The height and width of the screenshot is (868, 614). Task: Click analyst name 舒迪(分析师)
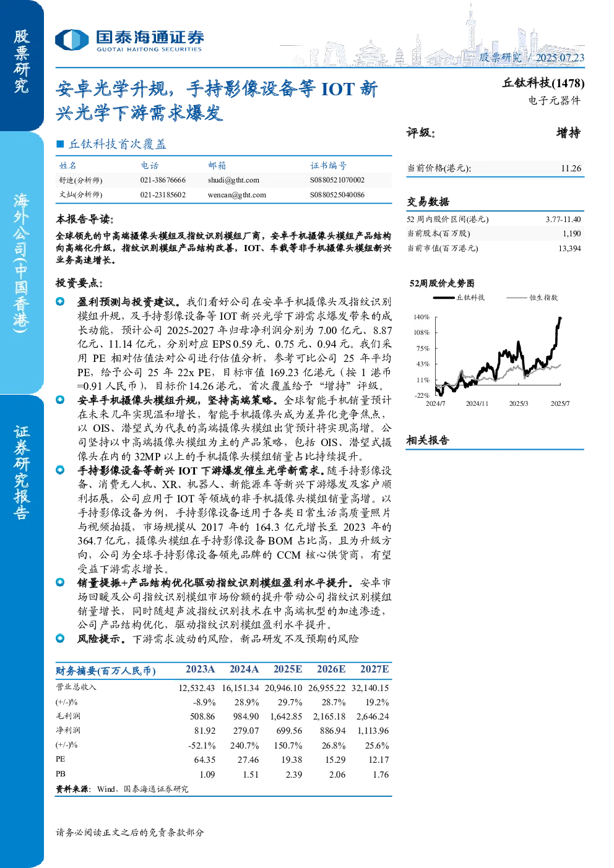pos(80,180)
